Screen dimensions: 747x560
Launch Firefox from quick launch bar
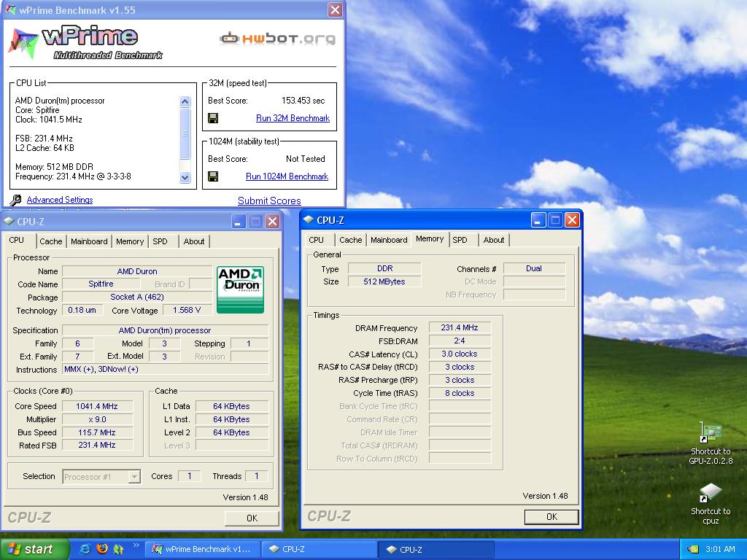(x=101, y=549)
